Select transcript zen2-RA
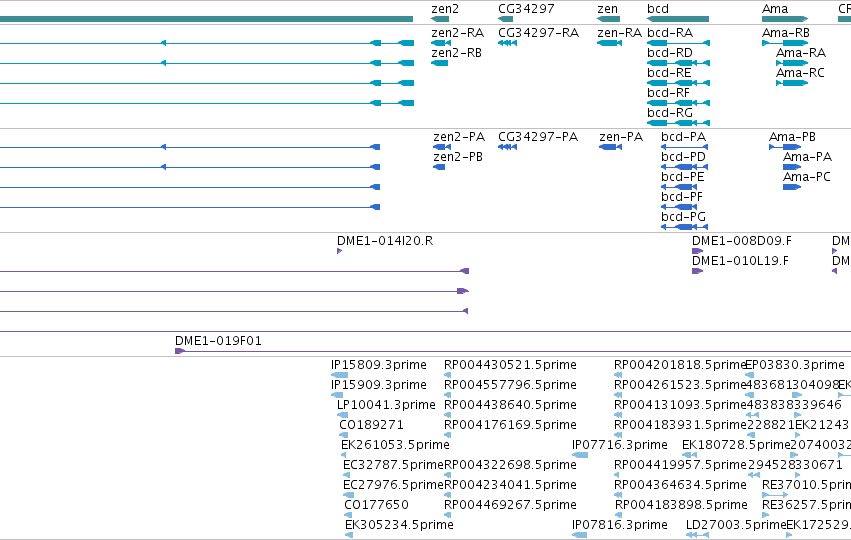851x540 pixels. coord(457,33)
